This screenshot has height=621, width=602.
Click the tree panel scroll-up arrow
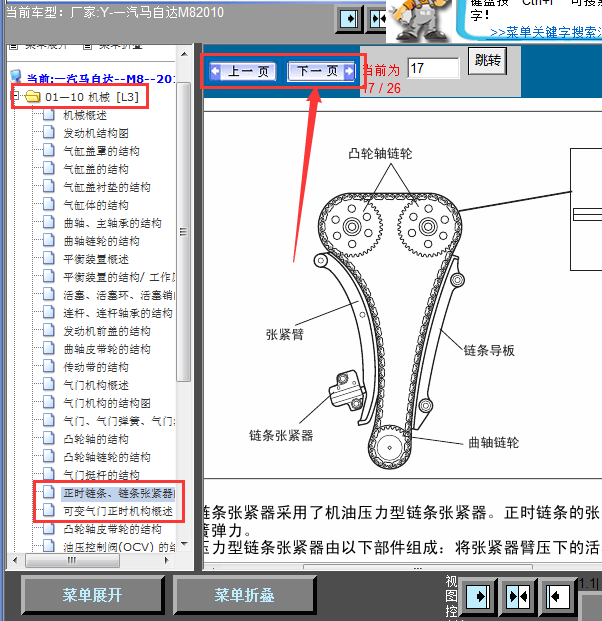click(x=184, y=54)
